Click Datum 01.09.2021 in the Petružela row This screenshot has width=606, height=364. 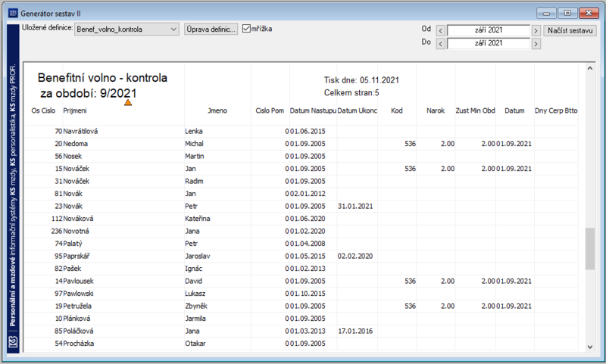pyautogui.click(x=514, y=306)
